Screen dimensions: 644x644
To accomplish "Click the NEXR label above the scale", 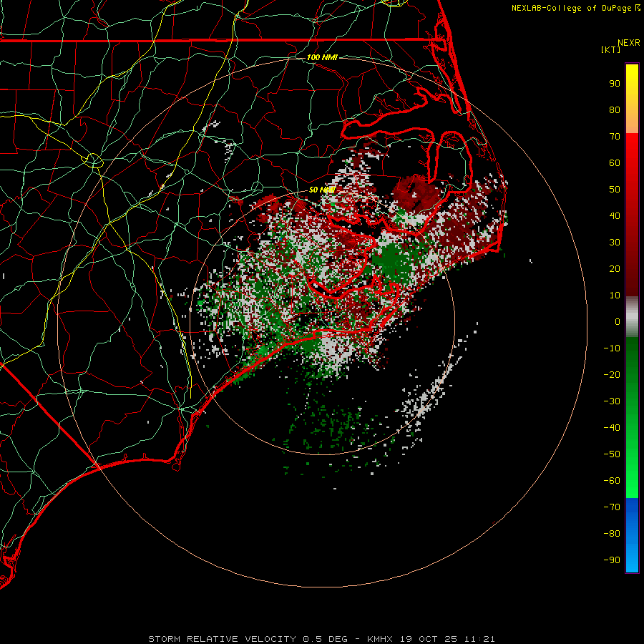I will click(x=629, y=43).
